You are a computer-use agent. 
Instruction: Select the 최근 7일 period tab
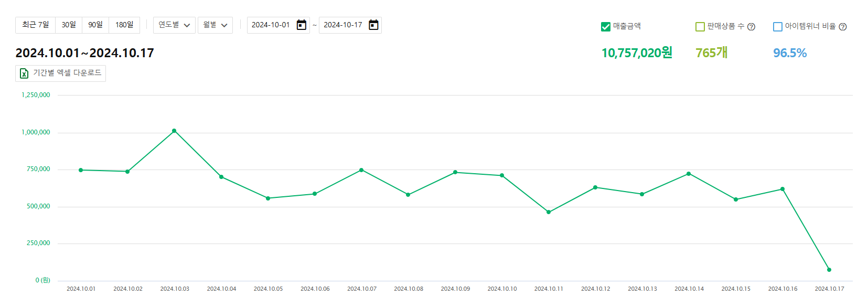click(x=36, y=25)
